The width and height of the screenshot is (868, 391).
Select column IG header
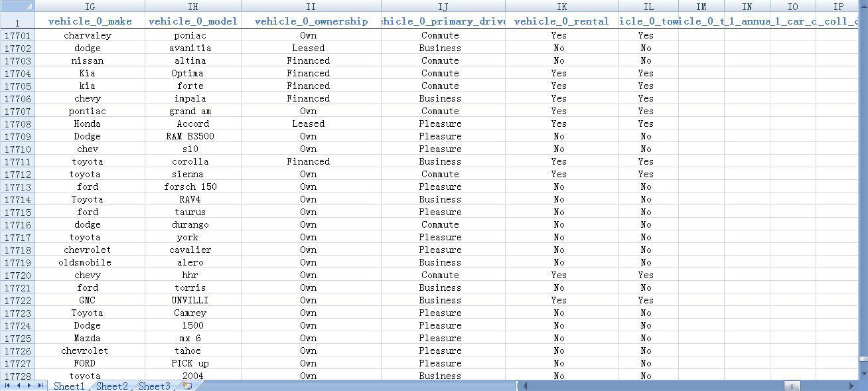point(90,7)
